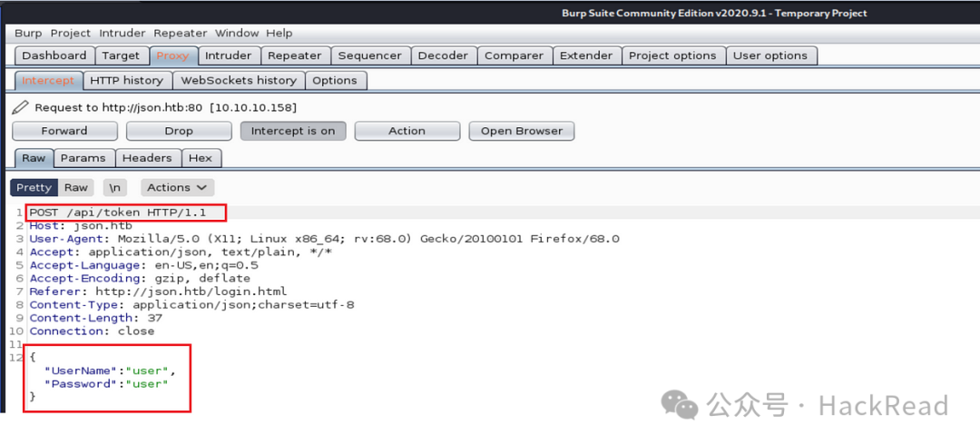The width and height of the screenshot is (980, 445).
Task: Open the Help menu
Action: [x=279, y=34]
